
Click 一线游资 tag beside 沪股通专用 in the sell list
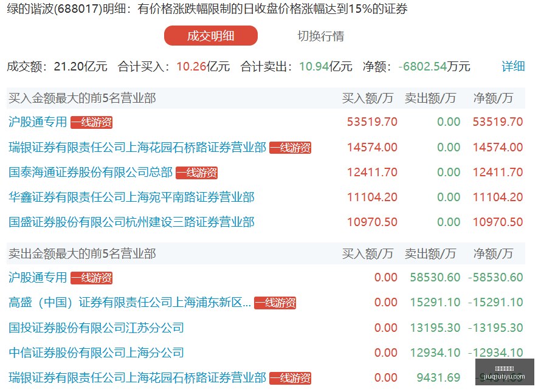(91, 278)
